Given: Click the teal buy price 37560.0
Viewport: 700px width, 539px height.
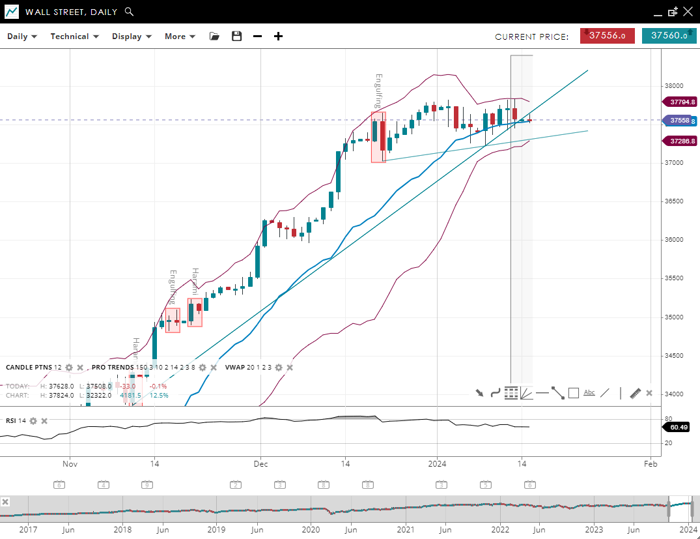Looking at the screenshot, I should tap(666, 36).
